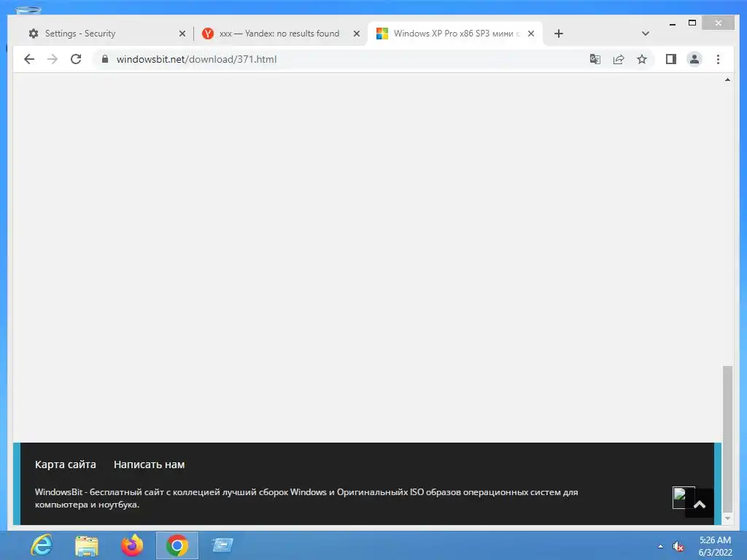Viewport: 747px width, 560px height.
Task: Minimize the Chrome window
Action: pyautogui.click(x=672, y=23)
